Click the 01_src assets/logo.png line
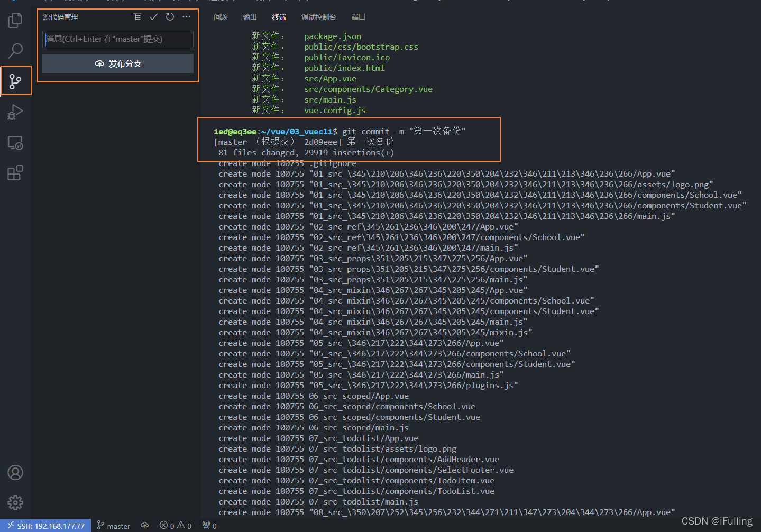Image resolution: width=761 pixels, height=532 pixels. [x=466, y=184]
